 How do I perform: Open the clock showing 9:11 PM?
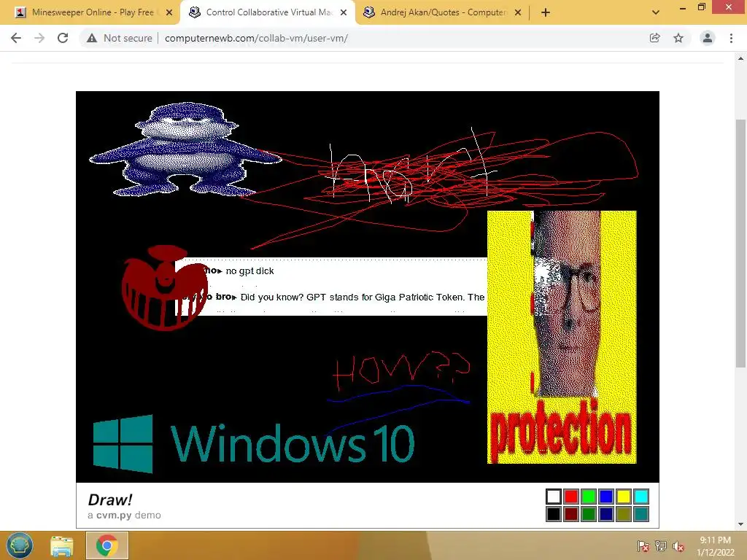716,546
